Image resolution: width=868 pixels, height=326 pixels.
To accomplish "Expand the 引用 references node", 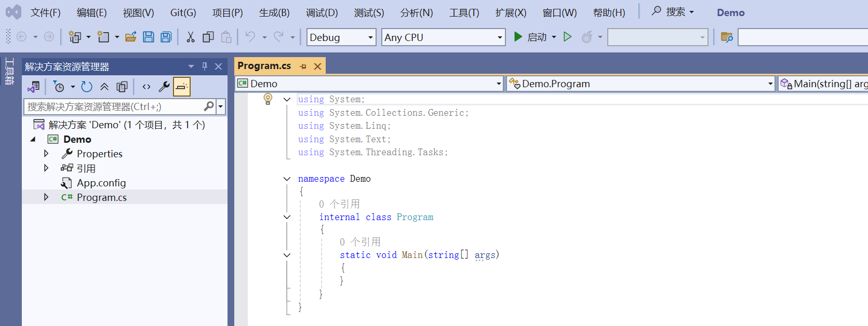I will point(46,168).
